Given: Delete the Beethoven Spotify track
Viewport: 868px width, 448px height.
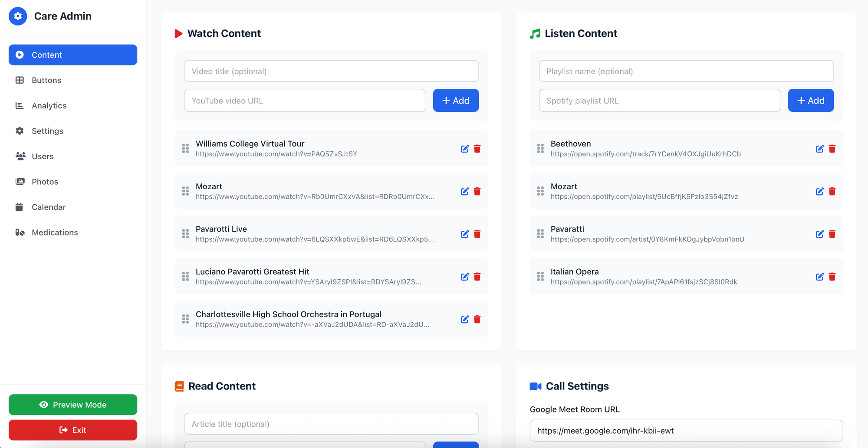Looking at the screenshot, I should tap(832, 148).
